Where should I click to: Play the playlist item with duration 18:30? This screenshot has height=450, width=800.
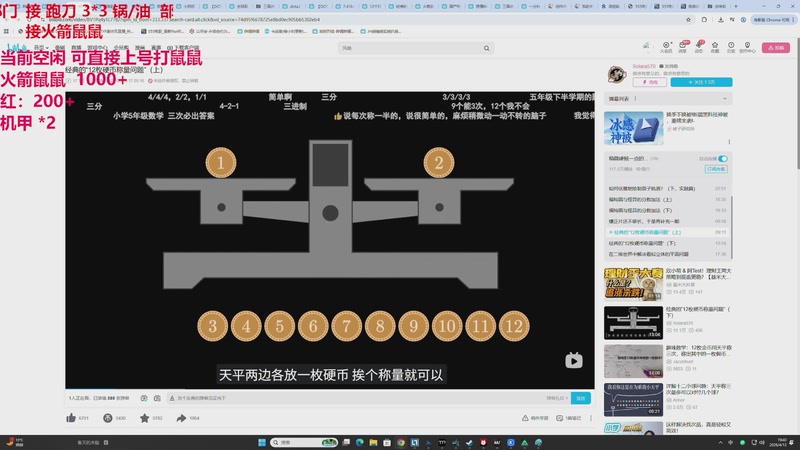point(668,199)
